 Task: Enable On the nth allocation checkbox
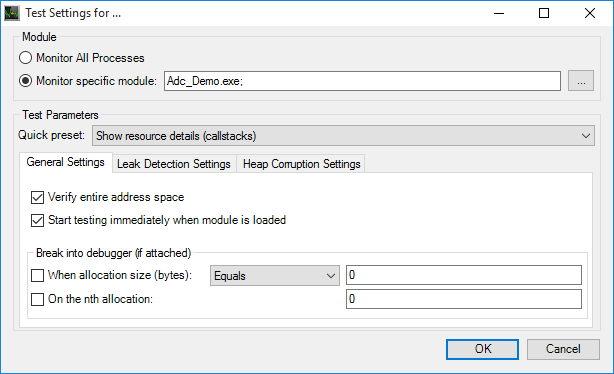(38, 300)
